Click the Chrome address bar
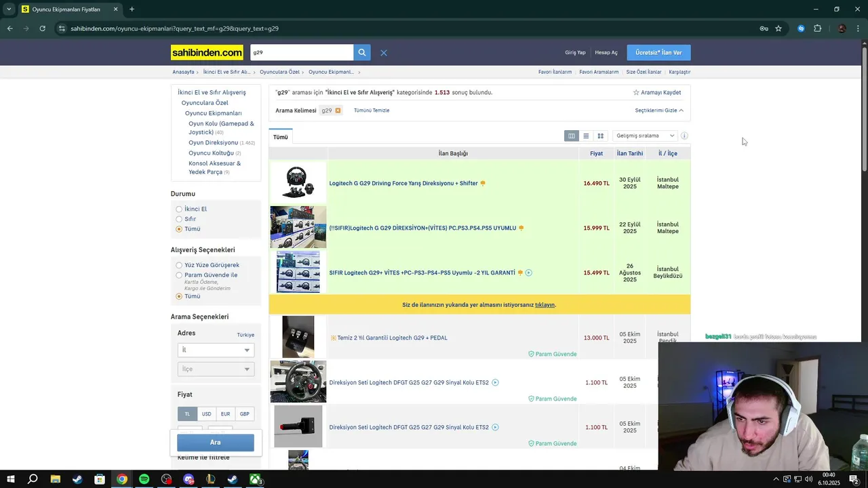This screenshot has height=488, width=868. [407, 28]
